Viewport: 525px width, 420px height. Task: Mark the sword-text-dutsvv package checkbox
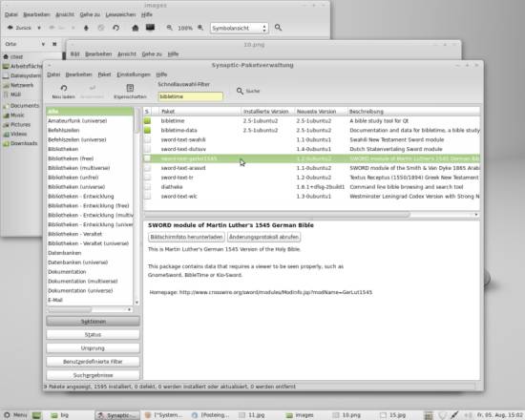(147, 149)
